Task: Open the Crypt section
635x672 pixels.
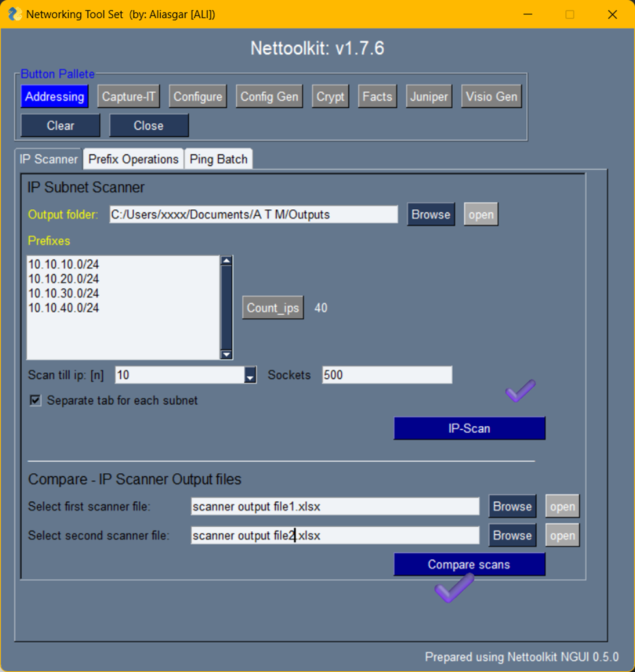Action: coord(330,96)
